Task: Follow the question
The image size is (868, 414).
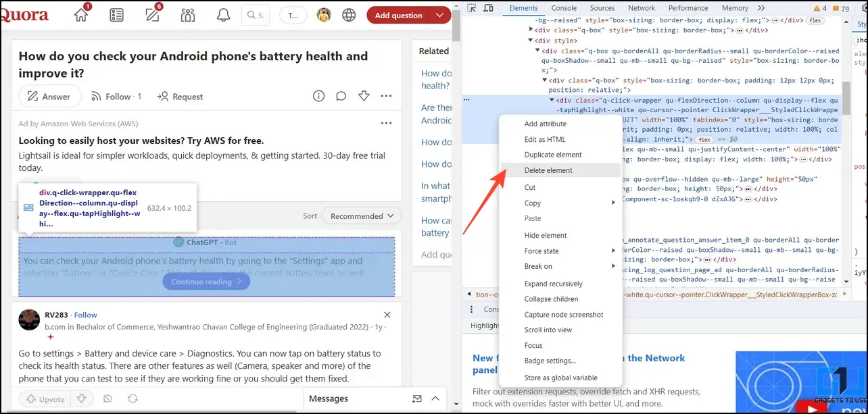Action: [116, 97]
